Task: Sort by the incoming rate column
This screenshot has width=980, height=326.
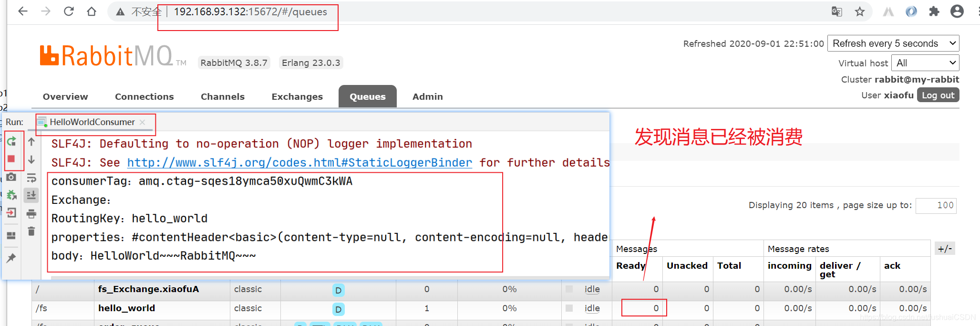Action: pyautogui.click(x=789, y=266)
